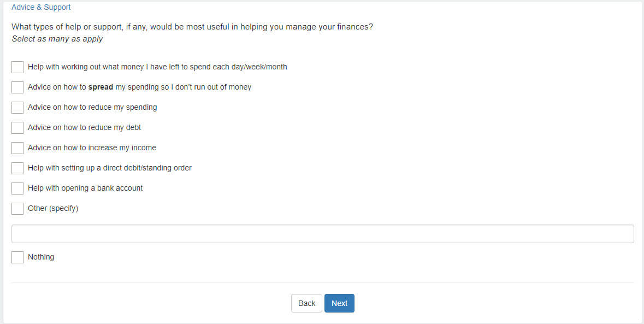Go to the Next page
This screenshot has height=324, width=644.
339,303
